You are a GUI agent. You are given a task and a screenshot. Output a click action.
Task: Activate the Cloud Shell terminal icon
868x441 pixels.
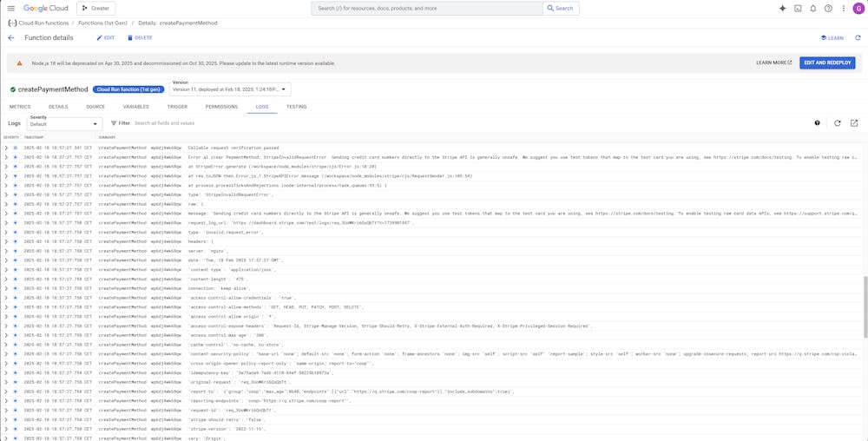click(798, 9)
